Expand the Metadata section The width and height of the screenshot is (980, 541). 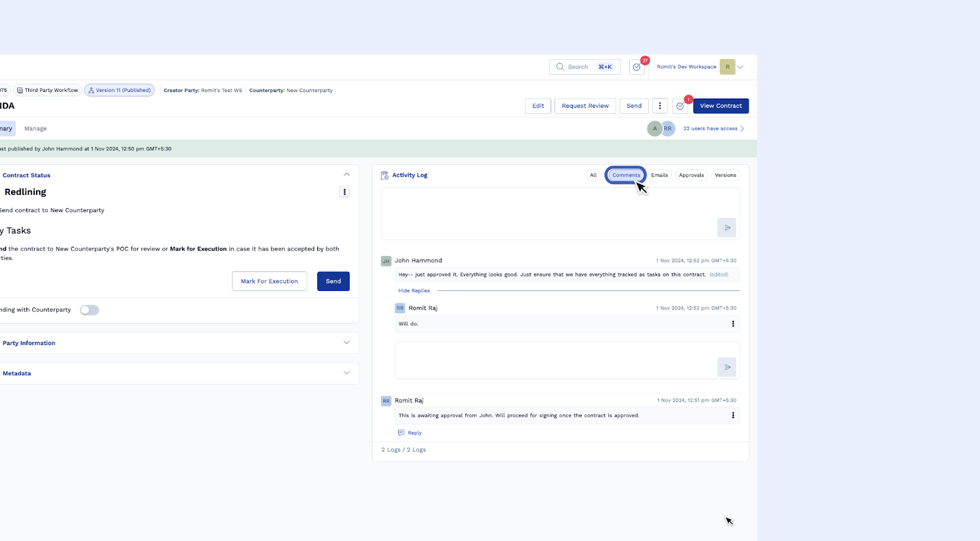tap(347, 373)
